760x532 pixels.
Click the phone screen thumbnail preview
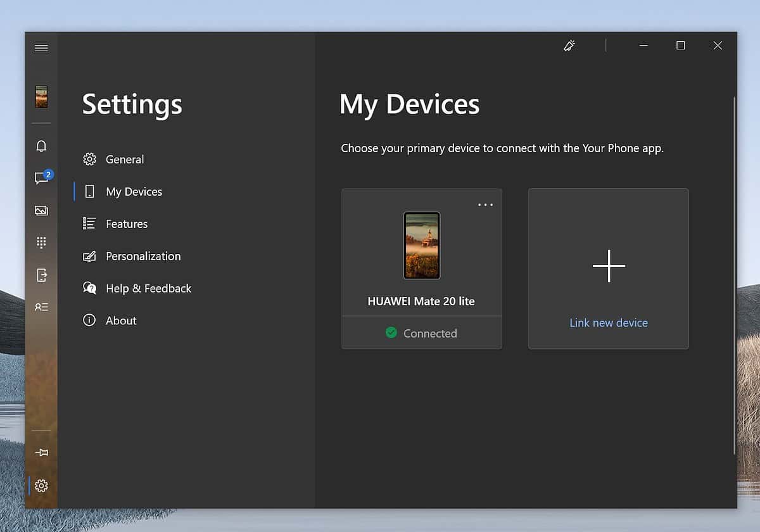[x=421, y=246]
